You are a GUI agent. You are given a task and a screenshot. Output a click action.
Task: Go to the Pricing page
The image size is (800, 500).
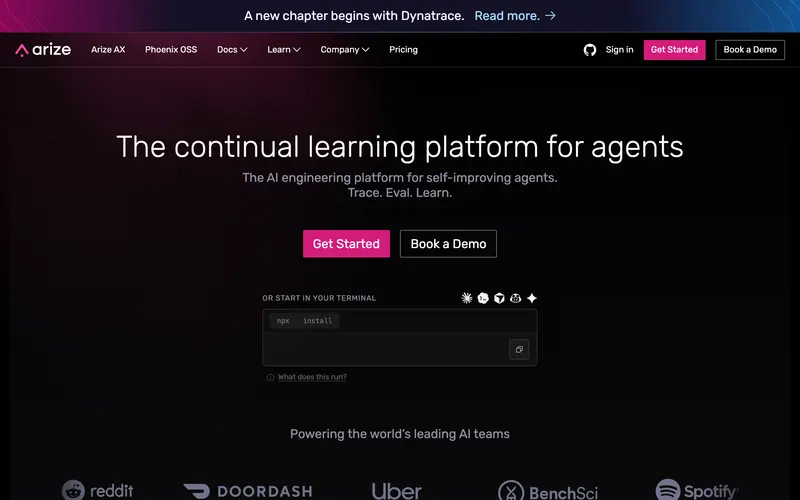[x=403, y=49]
